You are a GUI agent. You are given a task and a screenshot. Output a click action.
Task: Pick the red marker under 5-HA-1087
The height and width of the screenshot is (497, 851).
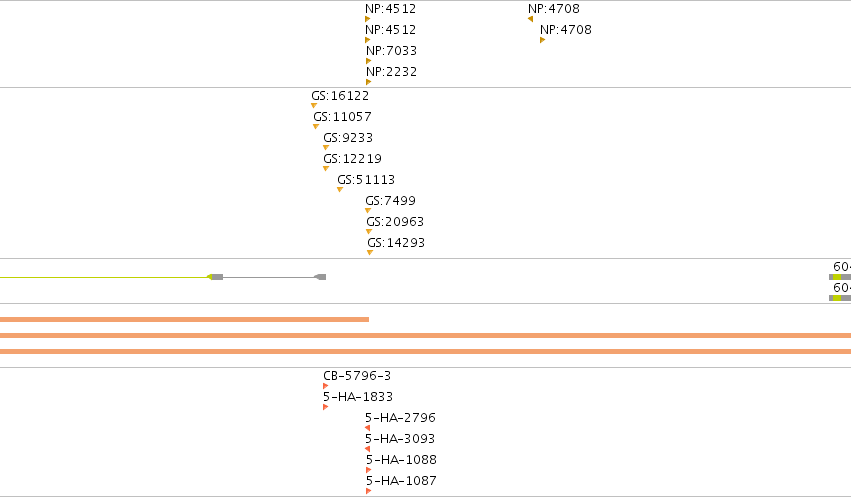click(369, 491)
